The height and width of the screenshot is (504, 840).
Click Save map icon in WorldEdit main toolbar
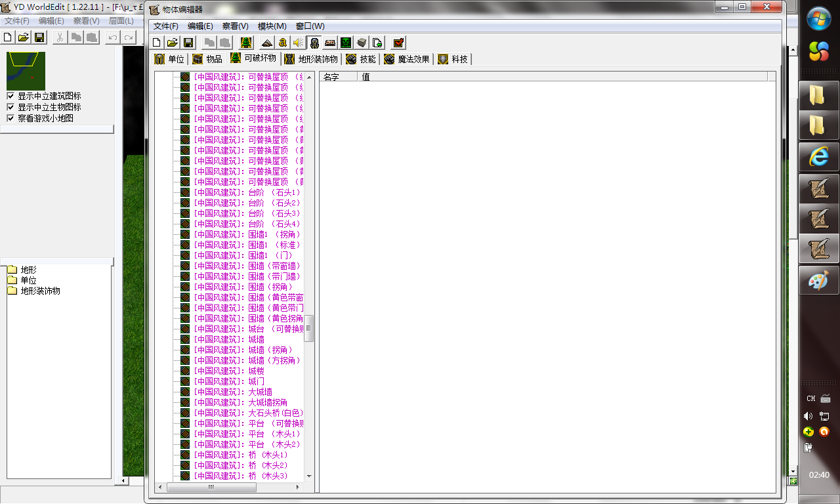(39, 37)
